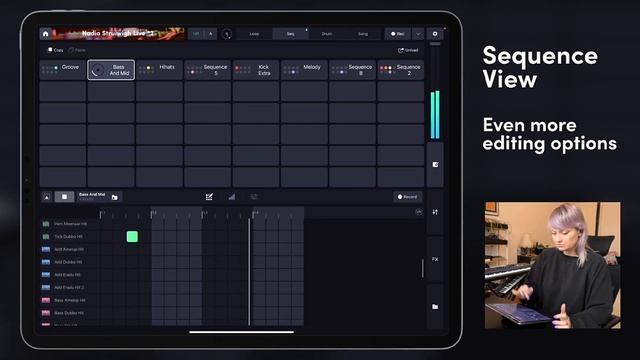The width and height of the screenshot is (640, 360).
Task: Collapse the sequence editor with up arrow
Action: pyautogui.click(x=47, y=197)
